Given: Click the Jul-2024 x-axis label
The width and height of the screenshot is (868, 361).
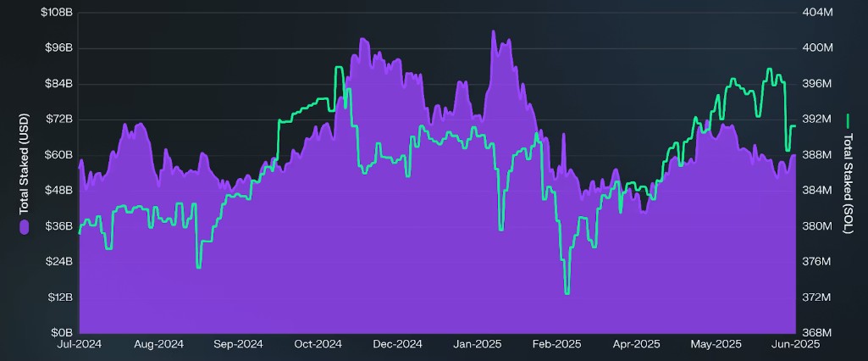Looking at the screenshot, I should pos(79,344).
